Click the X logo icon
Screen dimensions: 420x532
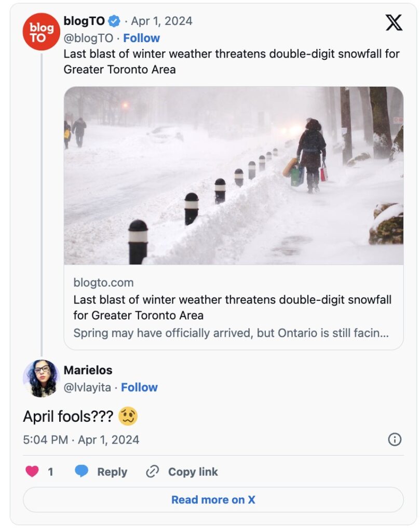point(394,22)
